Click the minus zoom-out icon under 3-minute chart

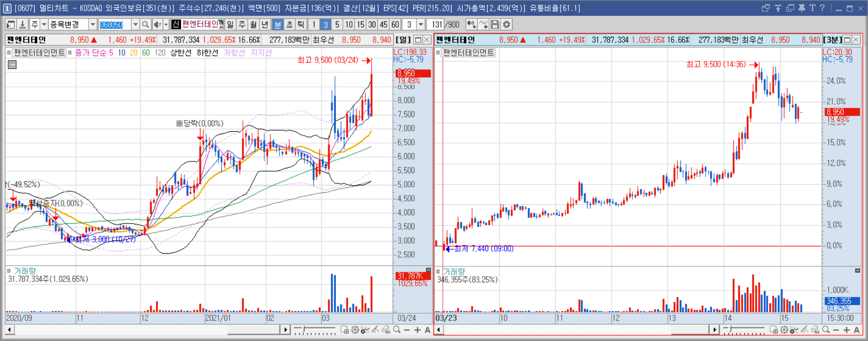tap(836, 330)
